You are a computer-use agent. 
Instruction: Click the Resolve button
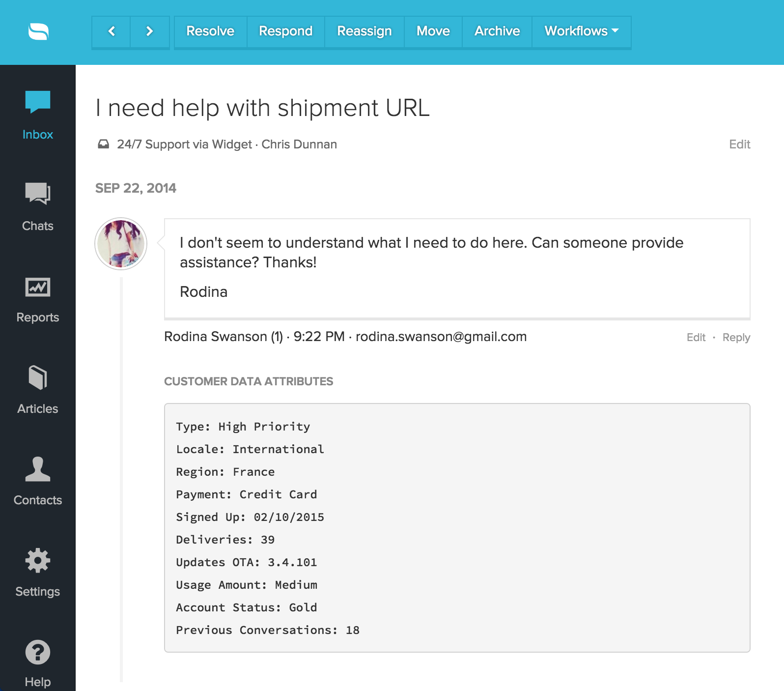coord(210,31)
